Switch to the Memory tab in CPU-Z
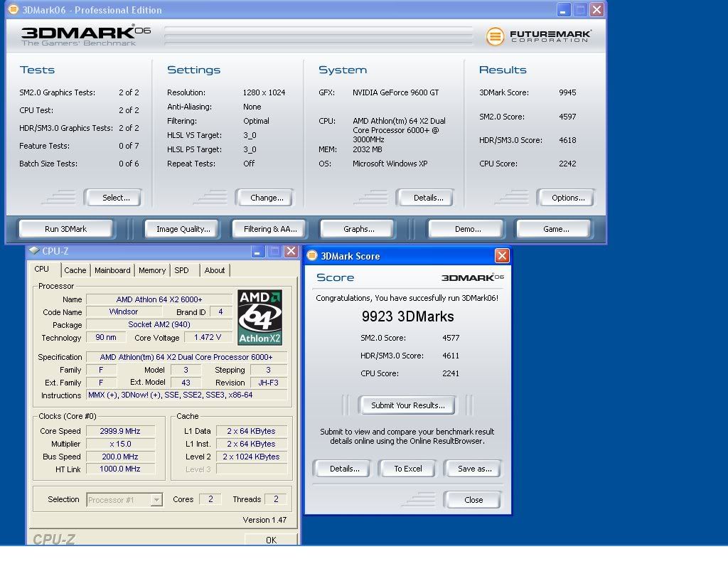This screenshot has width=728, height=586. point(152,270)
